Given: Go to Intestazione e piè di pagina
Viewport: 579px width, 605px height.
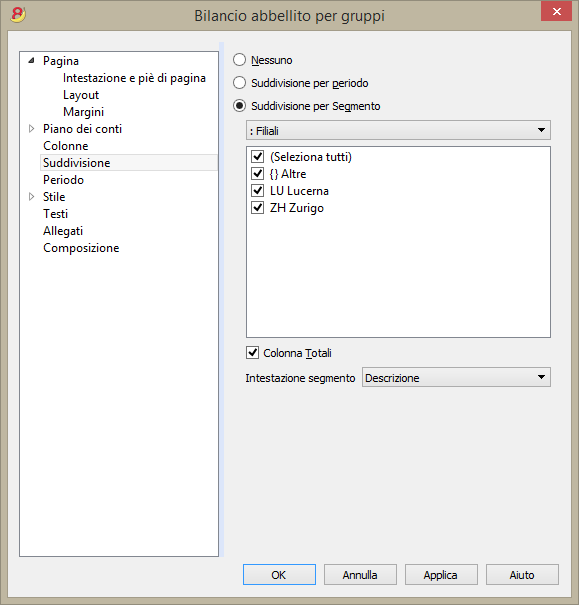Looking at the screenshot, I should [x=134, y=78].
